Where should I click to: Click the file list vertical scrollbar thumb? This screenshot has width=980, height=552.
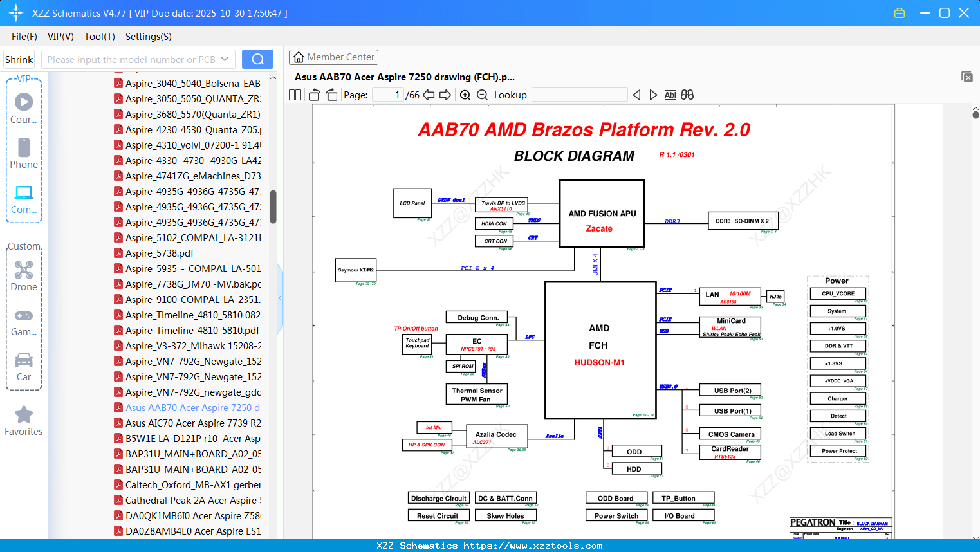tap(273, 207)
